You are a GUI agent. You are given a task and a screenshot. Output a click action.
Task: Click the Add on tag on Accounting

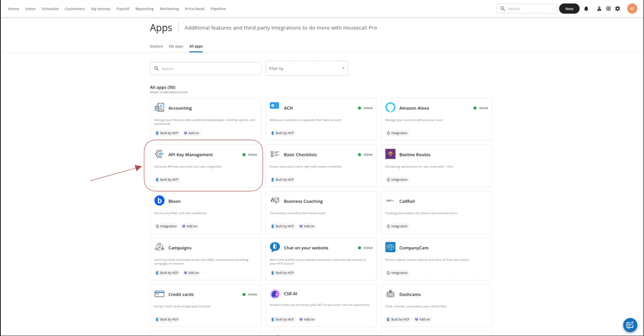tap(191, 133)
